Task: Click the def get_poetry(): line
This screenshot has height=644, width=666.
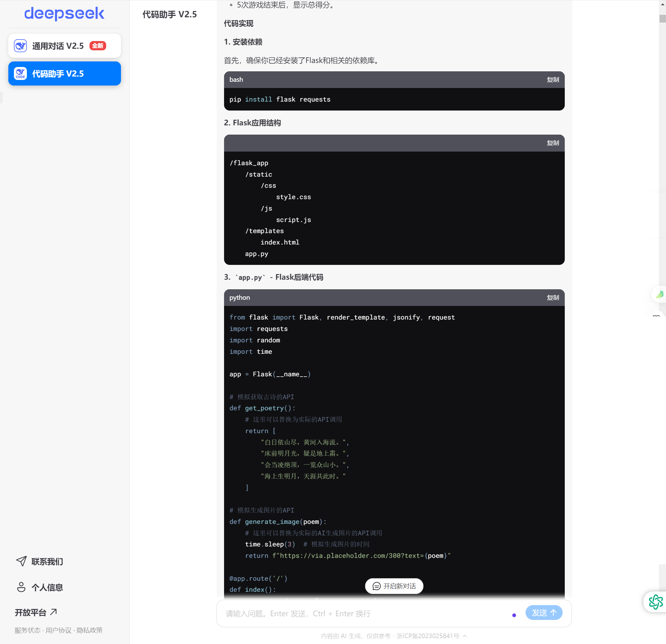Action: (262, 408)
